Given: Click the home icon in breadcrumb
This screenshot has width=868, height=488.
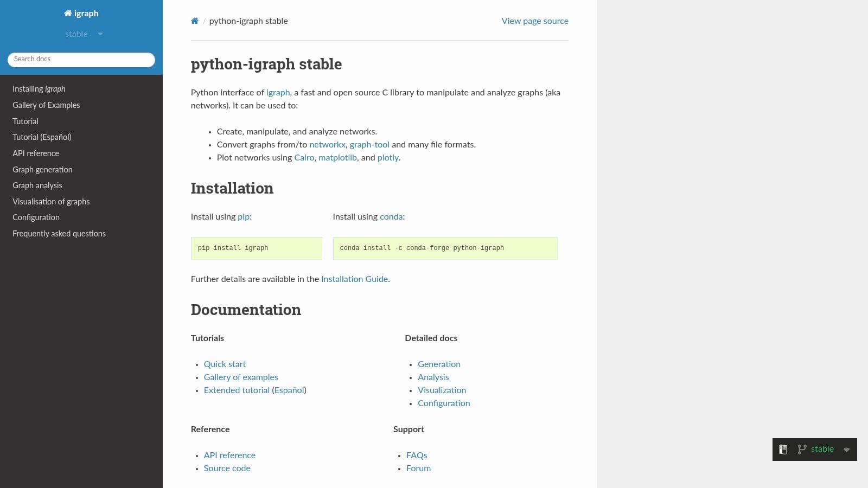Looking at the screenshot, I should click(x=194, y=21).
